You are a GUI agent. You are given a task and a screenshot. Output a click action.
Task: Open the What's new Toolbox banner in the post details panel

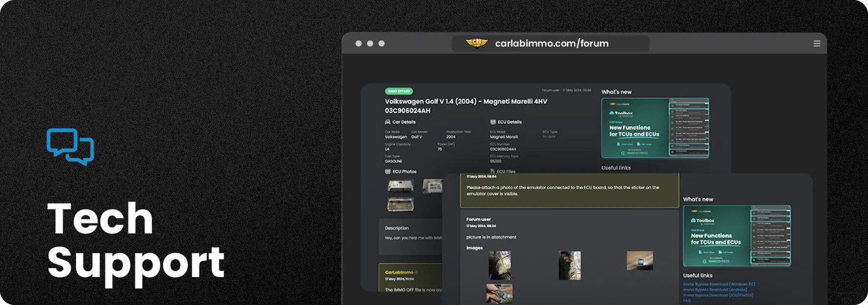coord(655,128)
